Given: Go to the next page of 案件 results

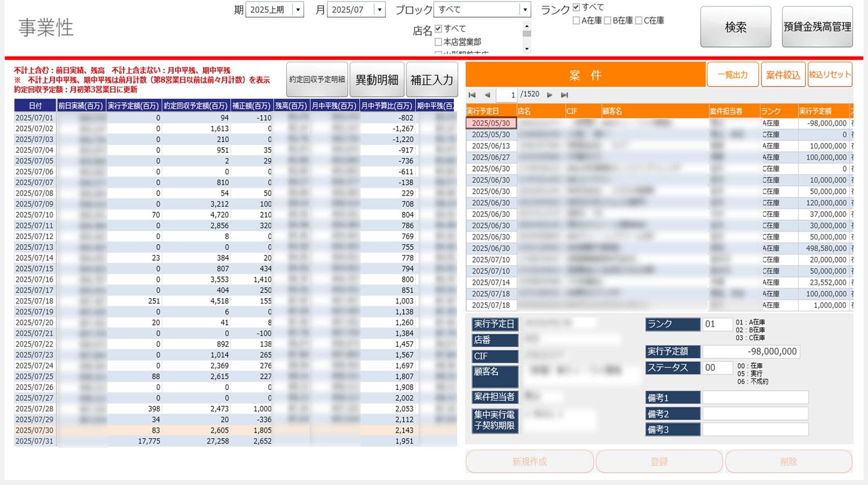Looking at the screenshot, I should coord(550,95).
